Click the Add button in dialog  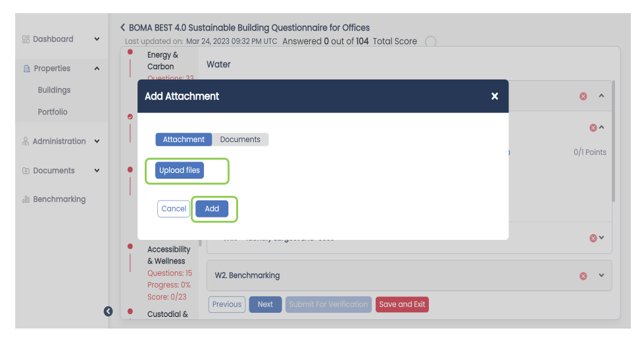(212, 209)
